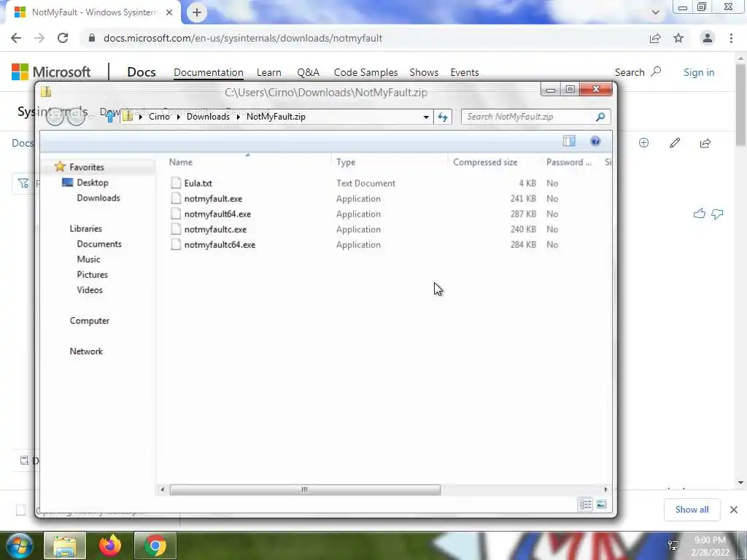The image size is (747, 560).
Task: Open Events on Docs page
Action: tap(465, 72)
